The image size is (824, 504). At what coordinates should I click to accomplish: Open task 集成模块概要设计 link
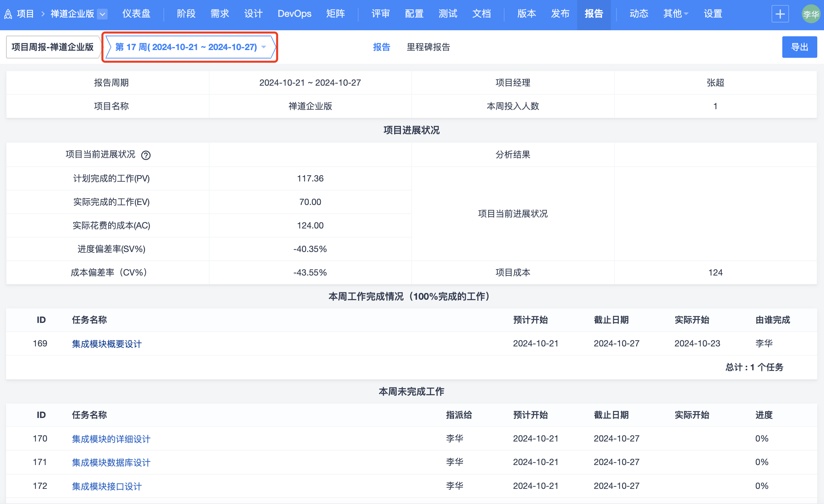107,344
